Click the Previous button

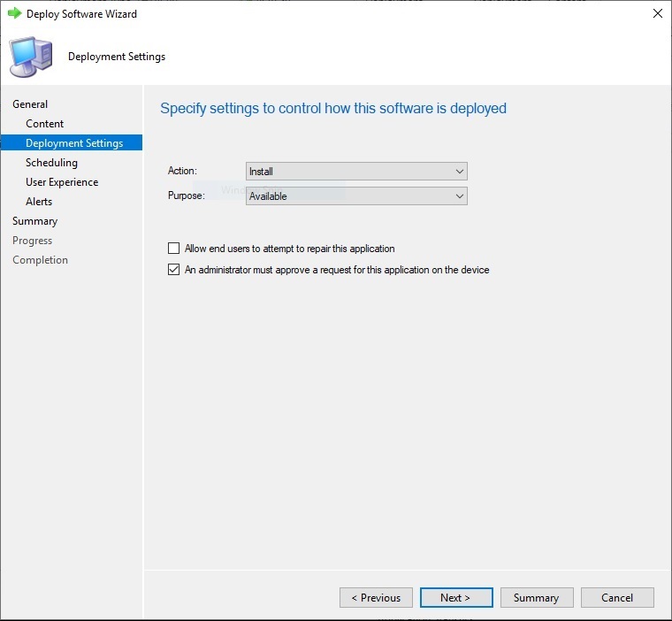376,598
